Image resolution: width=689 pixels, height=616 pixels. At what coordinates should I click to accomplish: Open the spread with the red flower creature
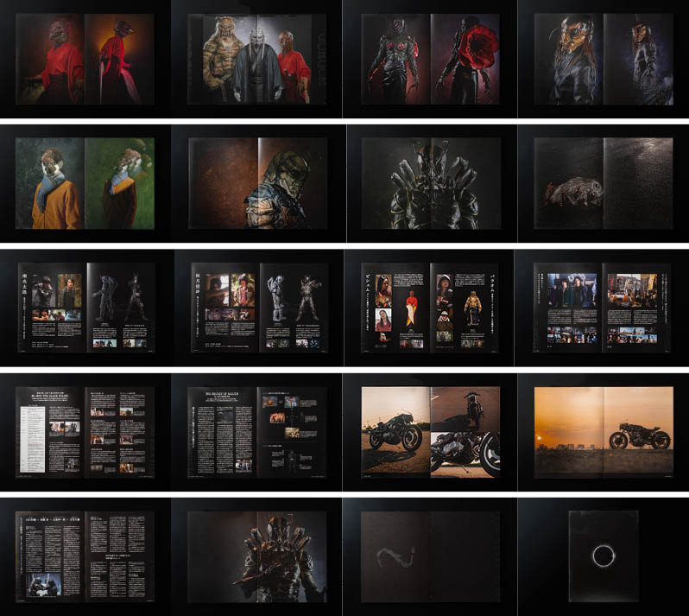click(430, 60)
